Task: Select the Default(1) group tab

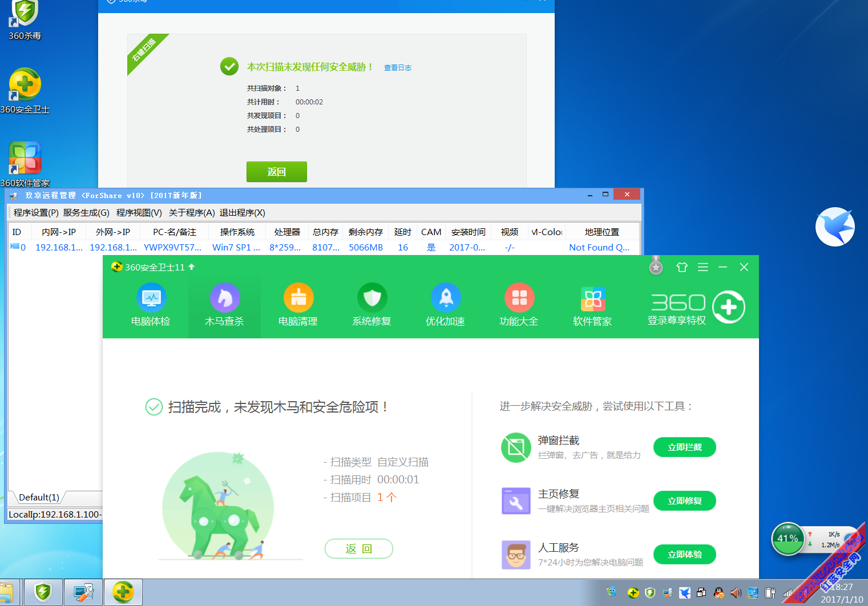Action: (x=39, y=498)
